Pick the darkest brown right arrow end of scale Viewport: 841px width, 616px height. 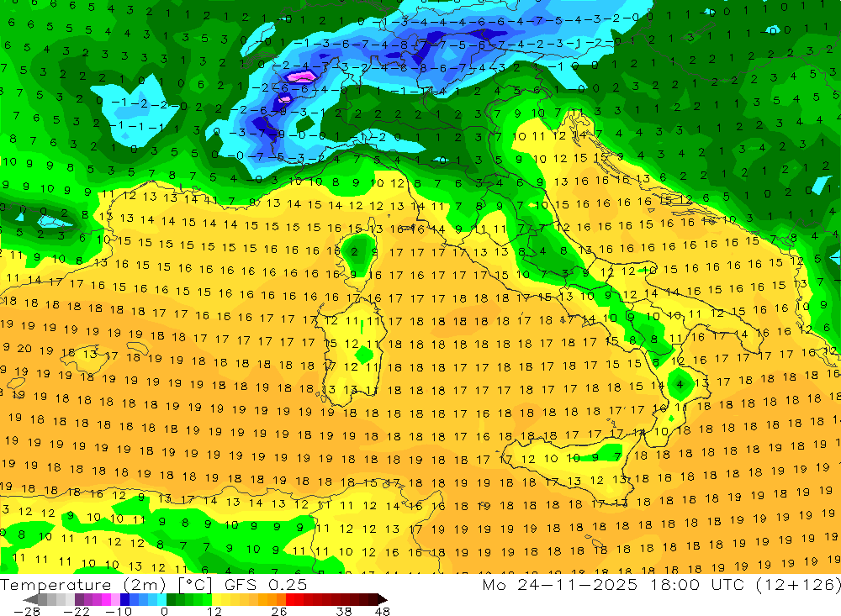click(383, 600)
